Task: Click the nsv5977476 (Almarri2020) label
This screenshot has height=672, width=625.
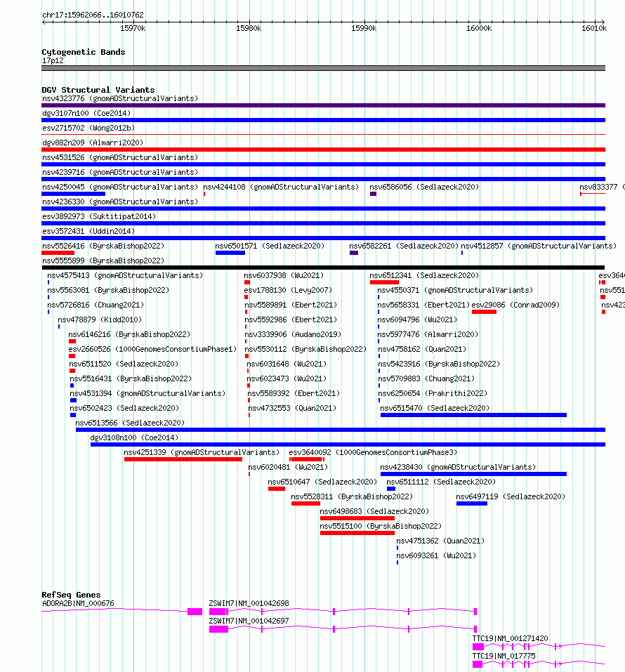Action: click(x=428, y=335)
